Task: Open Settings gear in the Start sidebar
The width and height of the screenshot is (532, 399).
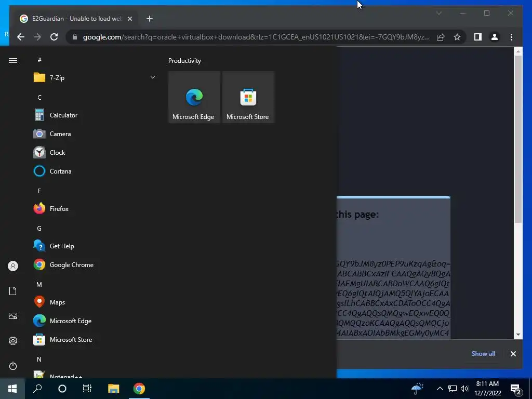Action: click(x=13, y=341)
